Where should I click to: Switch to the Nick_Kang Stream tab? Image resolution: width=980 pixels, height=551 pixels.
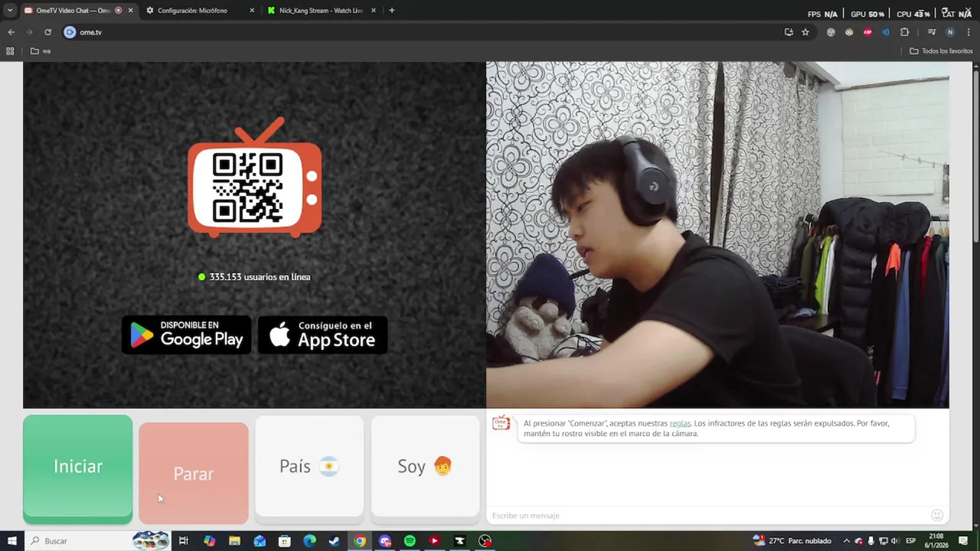pos(321,11)
